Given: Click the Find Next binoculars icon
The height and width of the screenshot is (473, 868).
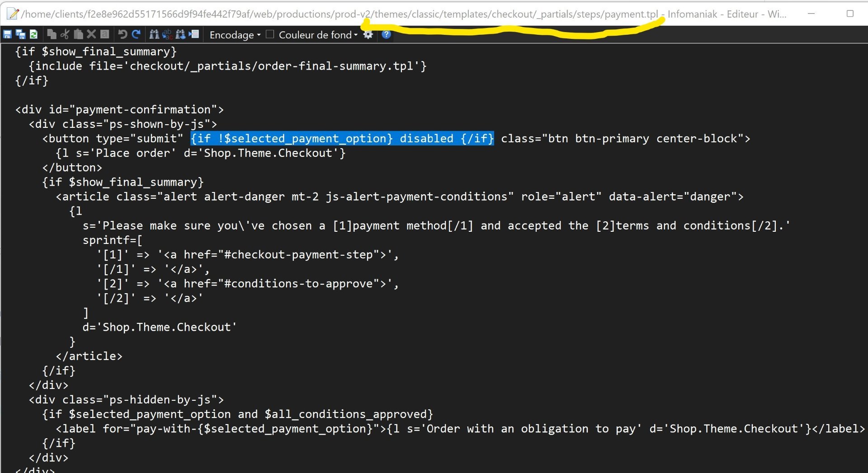Looking at the screenshot, I should pos(181,34).
